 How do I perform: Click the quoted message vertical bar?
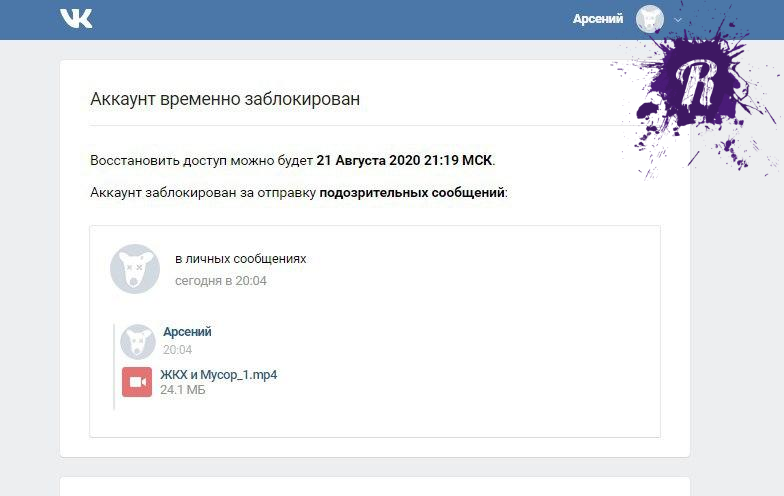114,366
